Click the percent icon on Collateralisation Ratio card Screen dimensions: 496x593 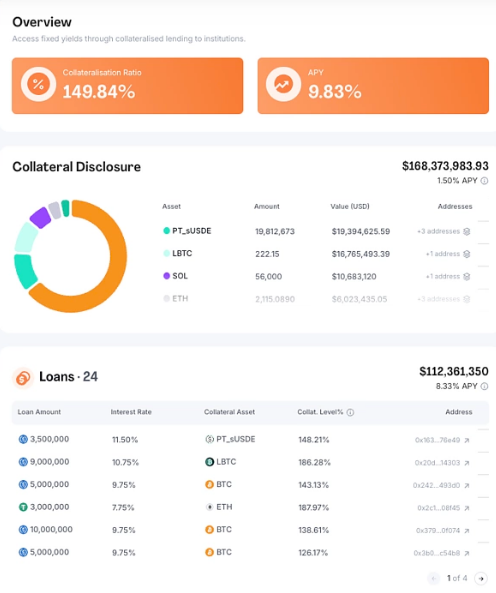[38, 84]
